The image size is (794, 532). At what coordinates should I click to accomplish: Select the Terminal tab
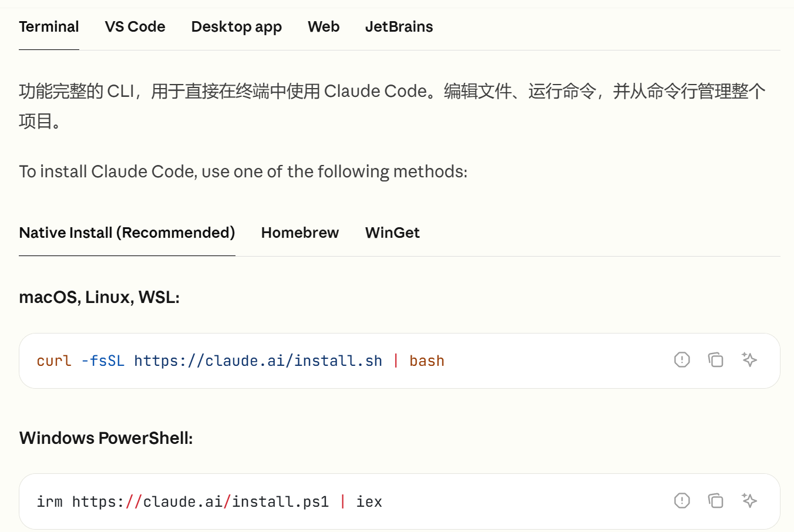coord(49,27)
